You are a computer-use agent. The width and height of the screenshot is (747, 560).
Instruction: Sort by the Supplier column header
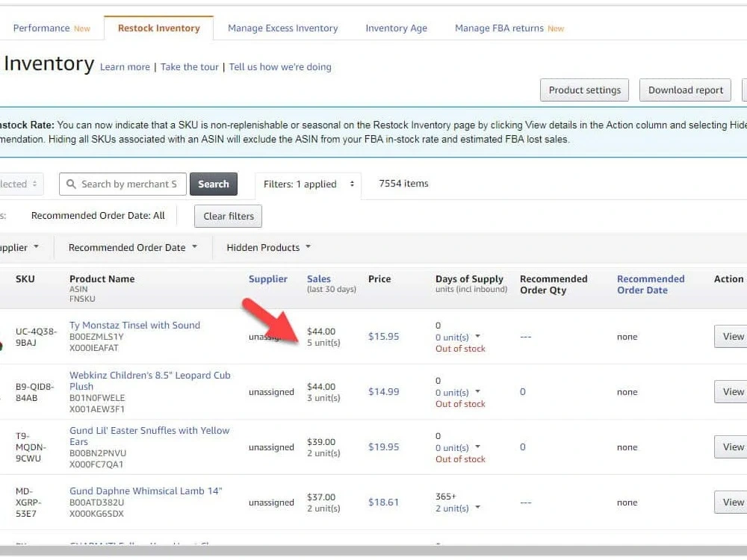click(x=267, y=279)
